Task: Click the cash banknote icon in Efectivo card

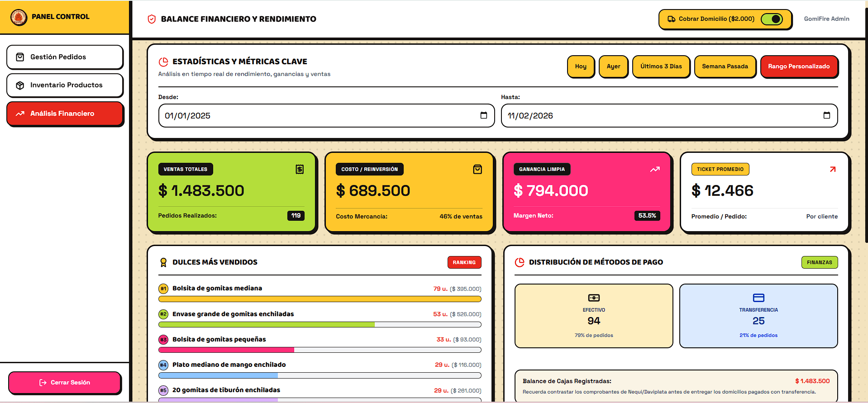Action: click(x=594, y=298)
